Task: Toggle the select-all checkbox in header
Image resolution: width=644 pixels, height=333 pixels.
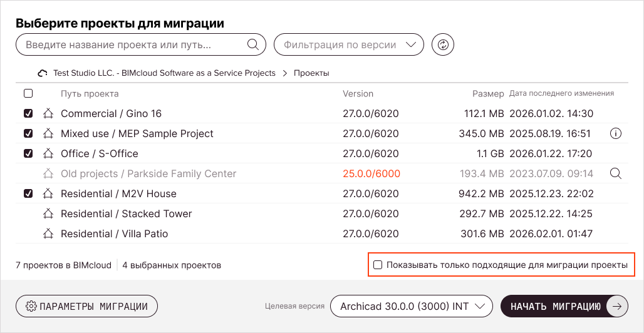Action: 28,94
